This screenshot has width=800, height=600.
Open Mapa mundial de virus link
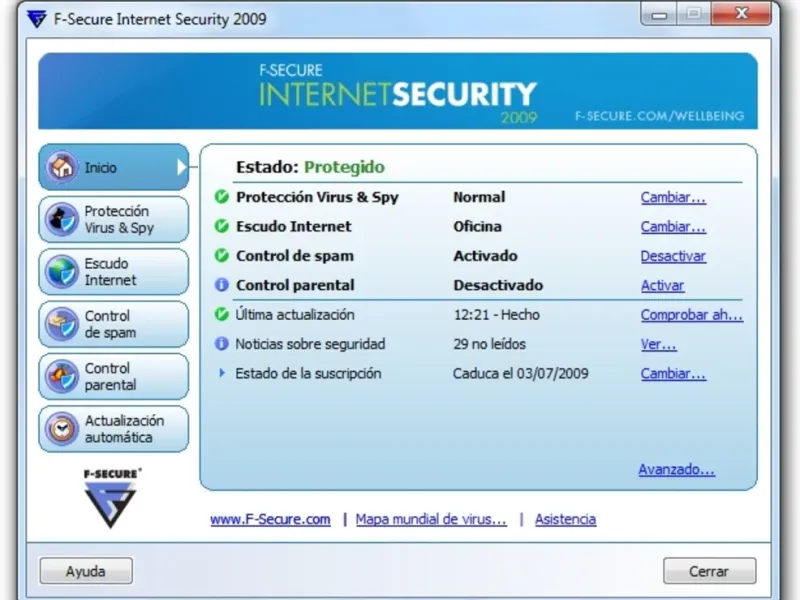coord(431,519)
